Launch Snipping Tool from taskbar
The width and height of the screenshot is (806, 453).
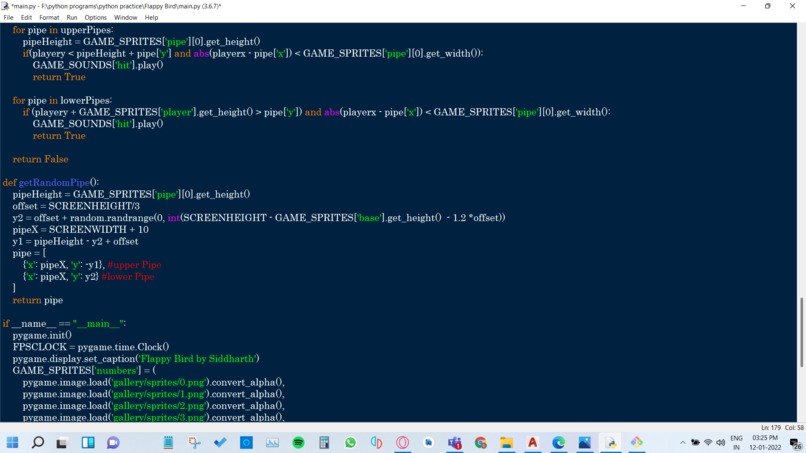coord(194,442)
